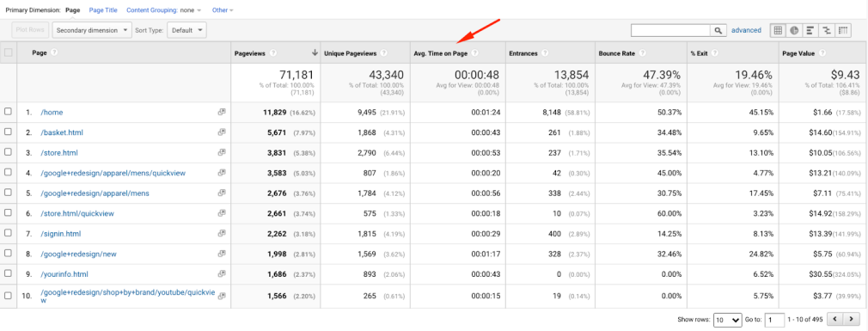Image resolution: width=868 pixels, height=331 pixels.
Task: Open Show rows count dropdown
Action: click(x=728, y=320)
